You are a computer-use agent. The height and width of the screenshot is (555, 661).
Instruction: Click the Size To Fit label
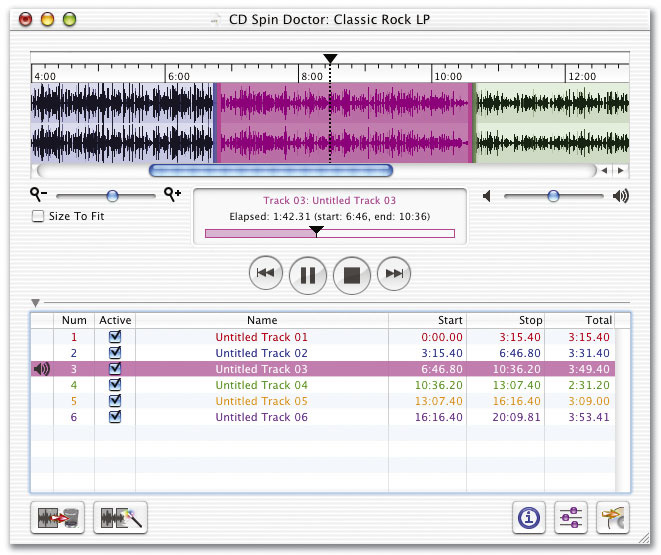76,216
